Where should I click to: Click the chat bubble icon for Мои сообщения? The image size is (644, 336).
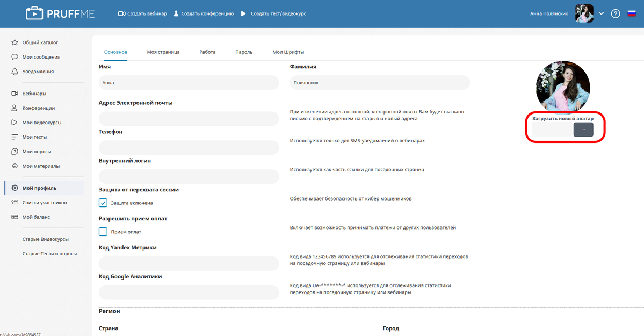[x=15, y=57]
